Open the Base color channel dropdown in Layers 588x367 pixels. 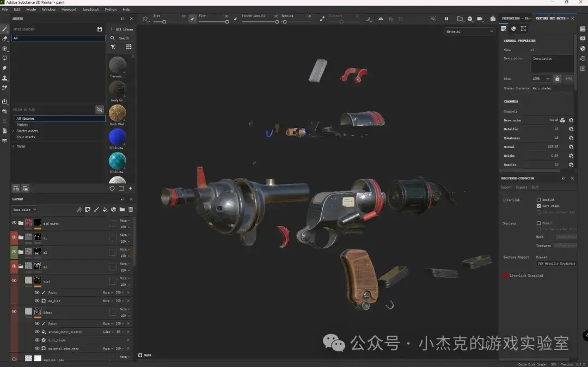click(x=24, y=210)
